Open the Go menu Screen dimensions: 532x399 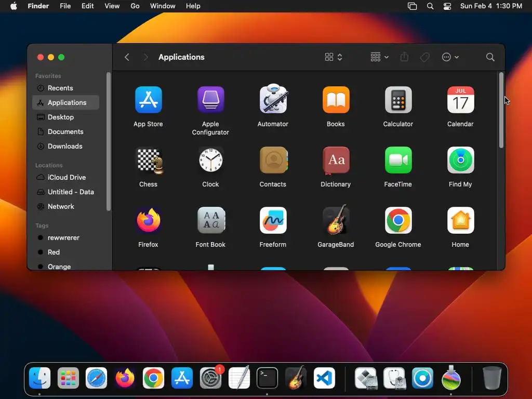point(135,6)
